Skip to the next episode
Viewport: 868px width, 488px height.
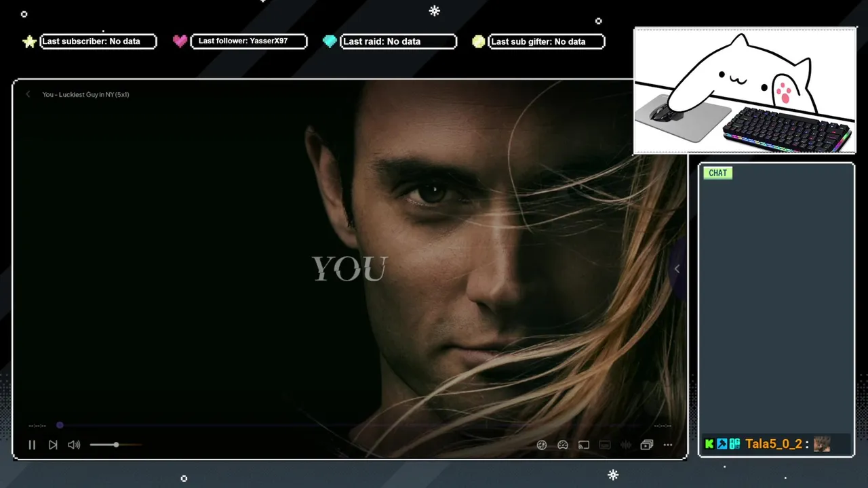pos(53,445)
